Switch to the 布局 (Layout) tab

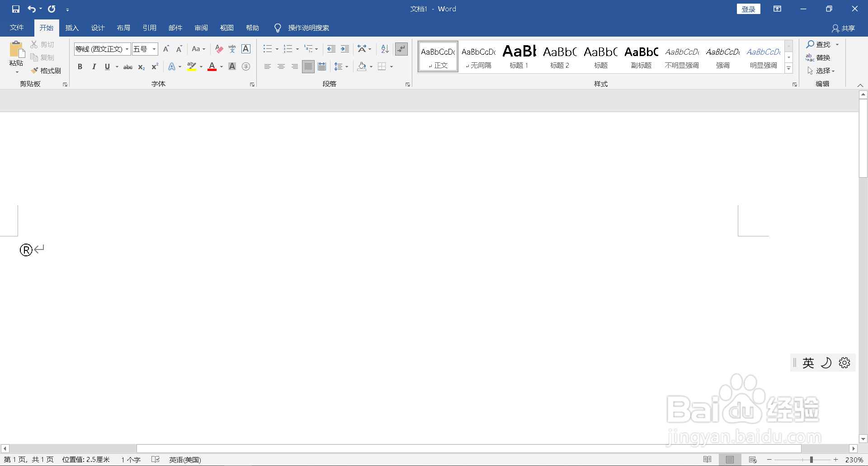(x=123, y=28)
